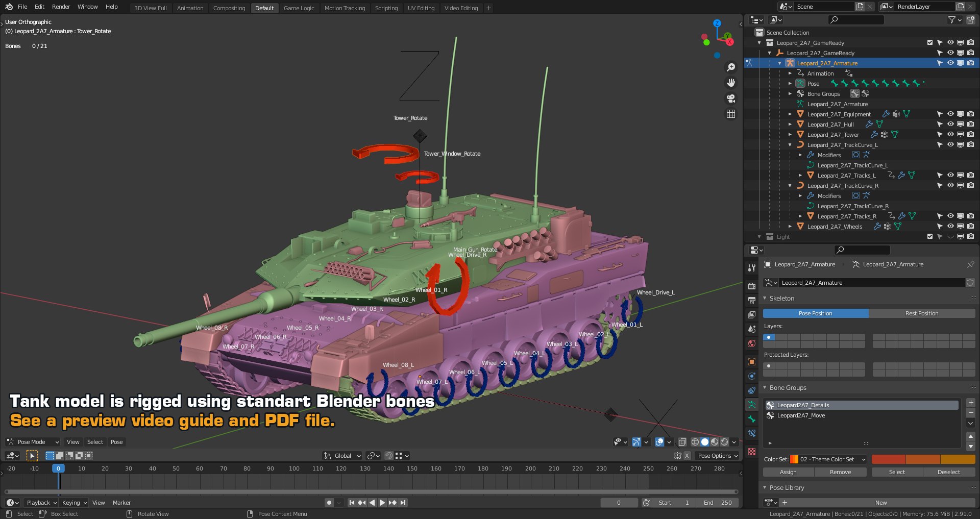Click the Move view hand gizmo
This screenshot has width=980, height=519.
pyautogui.click(x=731, y=83)
